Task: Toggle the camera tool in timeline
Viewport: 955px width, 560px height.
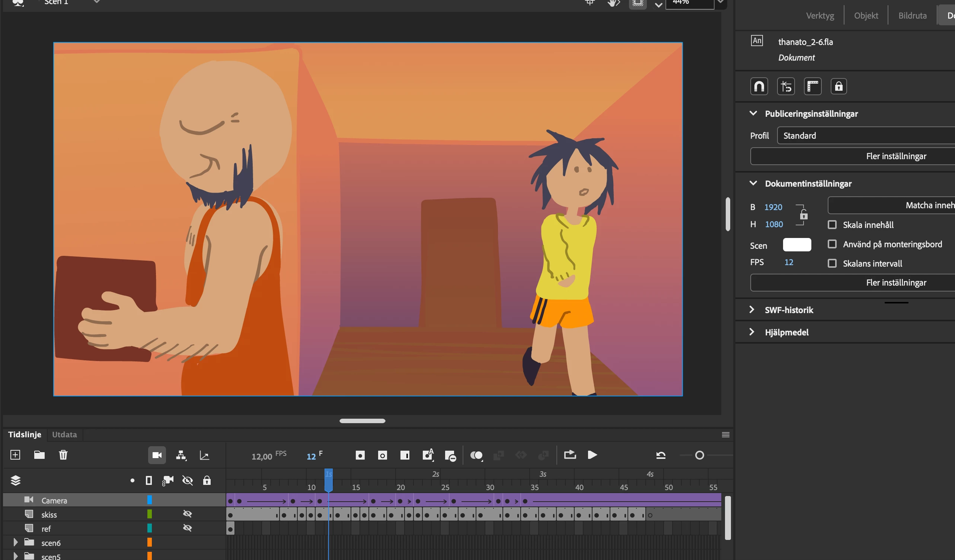Action: pos(157,455)
